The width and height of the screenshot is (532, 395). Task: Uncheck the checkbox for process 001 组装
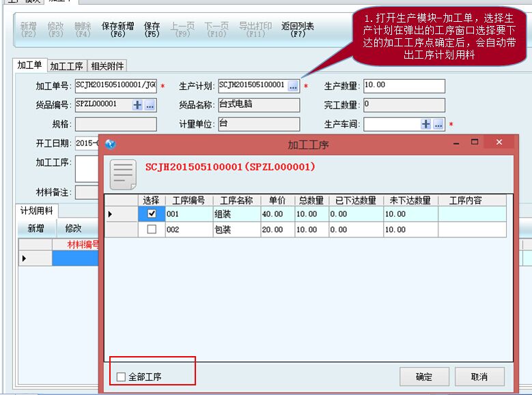[152, 214]
